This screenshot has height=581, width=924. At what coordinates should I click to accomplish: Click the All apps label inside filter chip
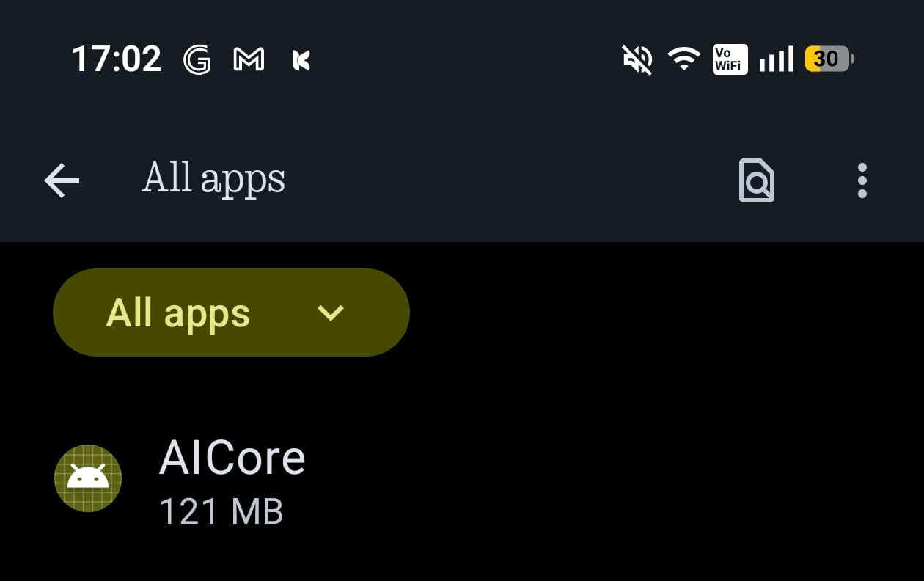pyautogui.click(x=178, y=313)
